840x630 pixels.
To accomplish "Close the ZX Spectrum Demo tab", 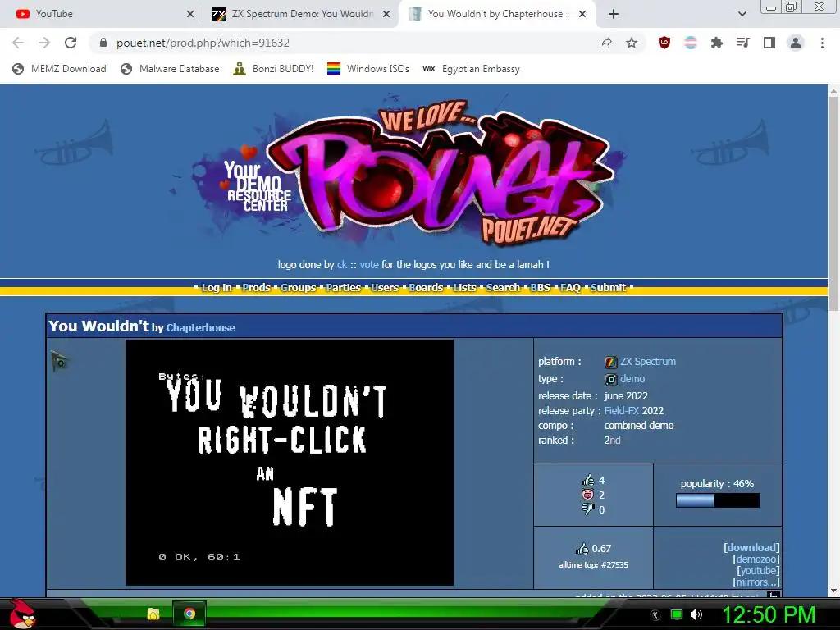I will pyautogui.click(x=386, y=14).
